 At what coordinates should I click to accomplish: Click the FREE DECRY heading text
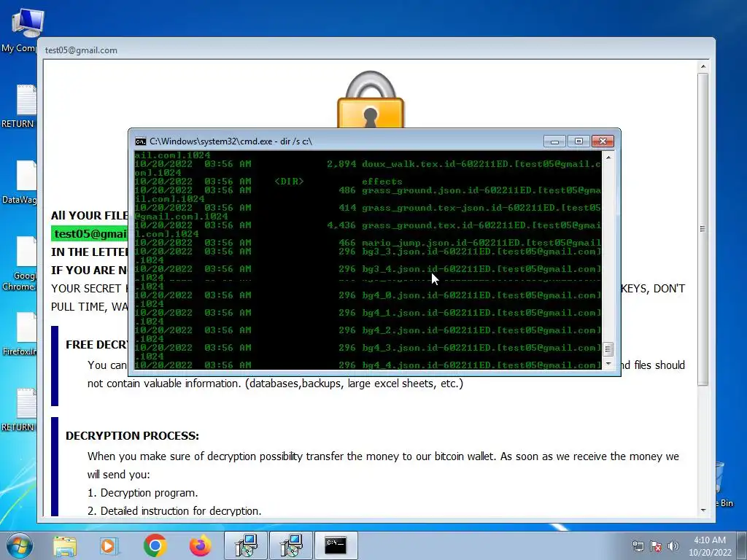pyautogui.click(x=97, y=345)
